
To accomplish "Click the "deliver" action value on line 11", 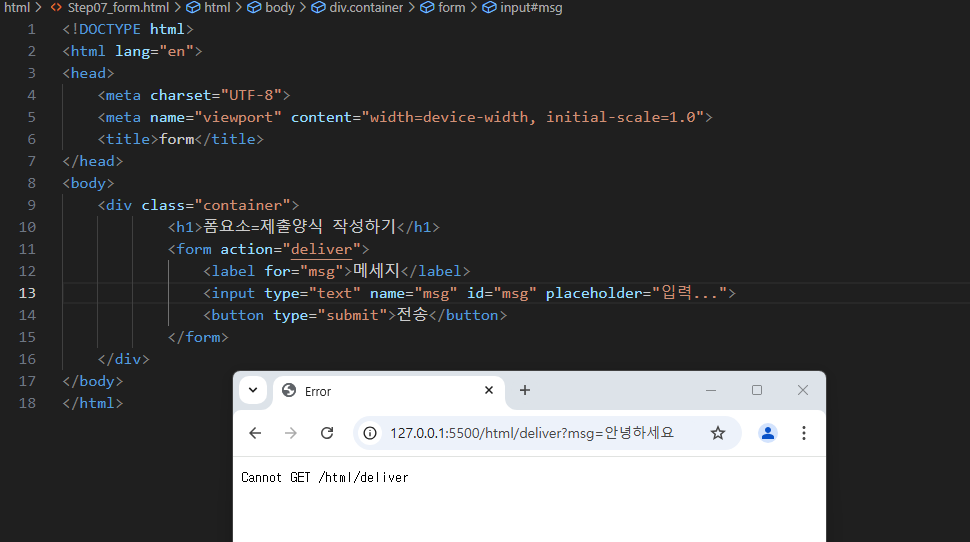I will (x=322, y=249).
